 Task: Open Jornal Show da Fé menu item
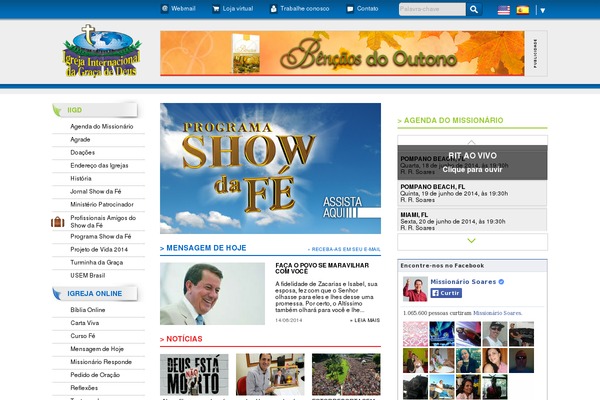pos(96,191)
